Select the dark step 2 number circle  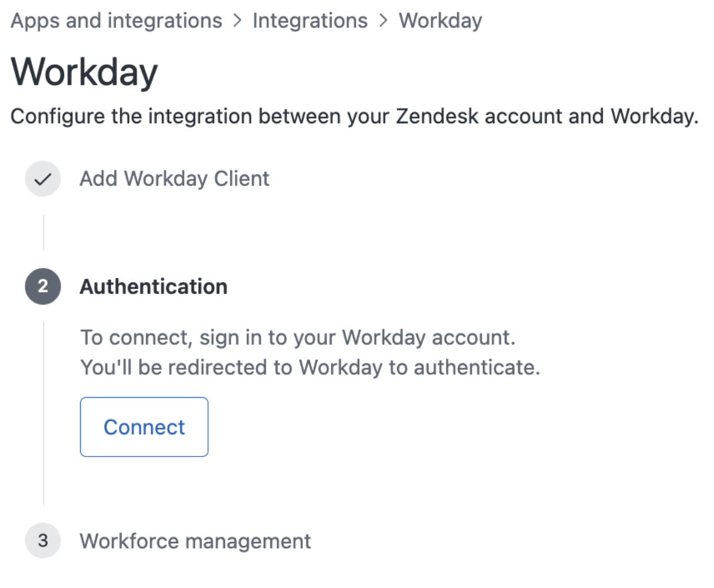tap(43, 286)
